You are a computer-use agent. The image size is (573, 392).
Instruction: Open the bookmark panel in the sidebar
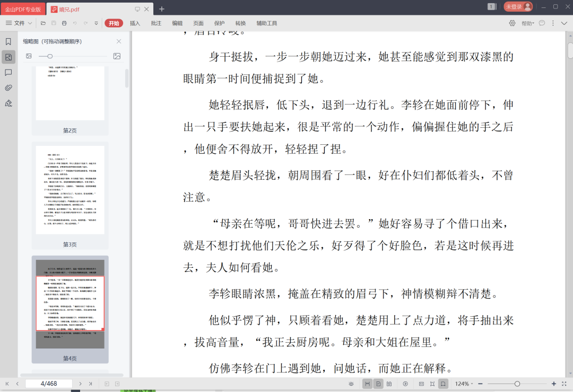[x=8, y=41]
